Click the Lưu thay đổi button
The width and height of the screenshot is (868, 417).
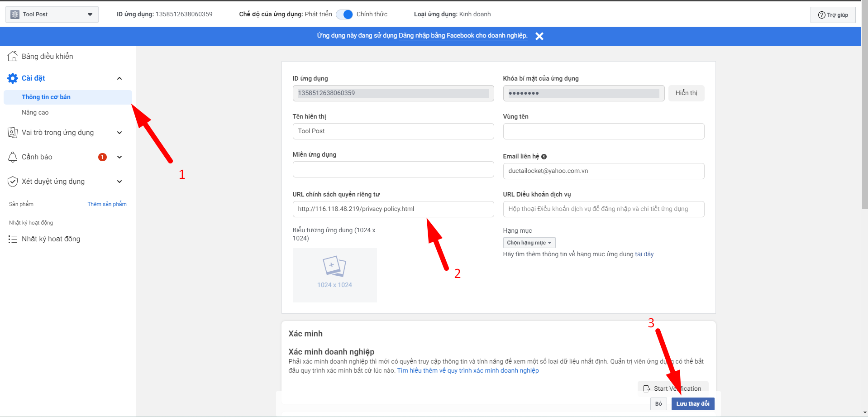tap(692, 403)
